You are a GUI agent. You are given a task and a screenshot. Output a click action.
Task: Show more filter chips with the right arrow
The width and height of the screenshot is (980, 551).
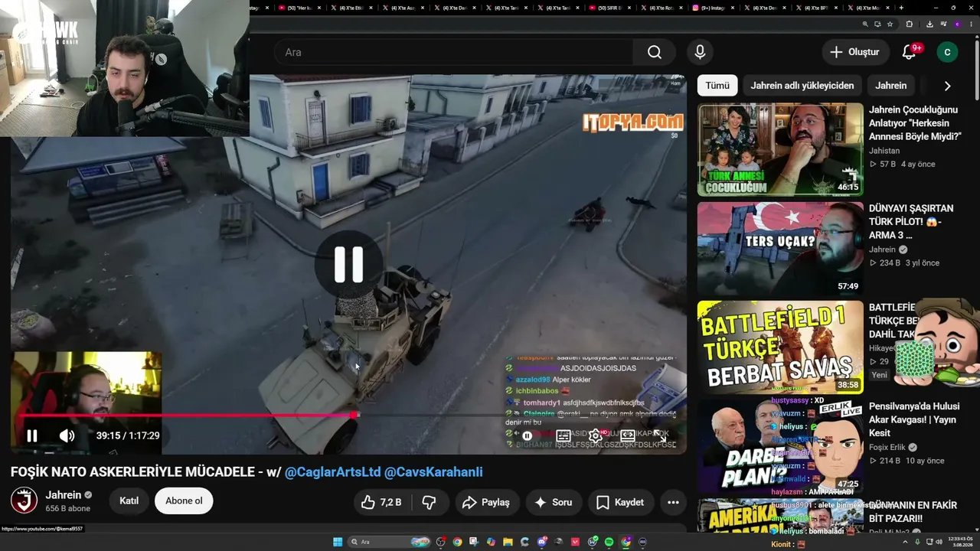947,86
